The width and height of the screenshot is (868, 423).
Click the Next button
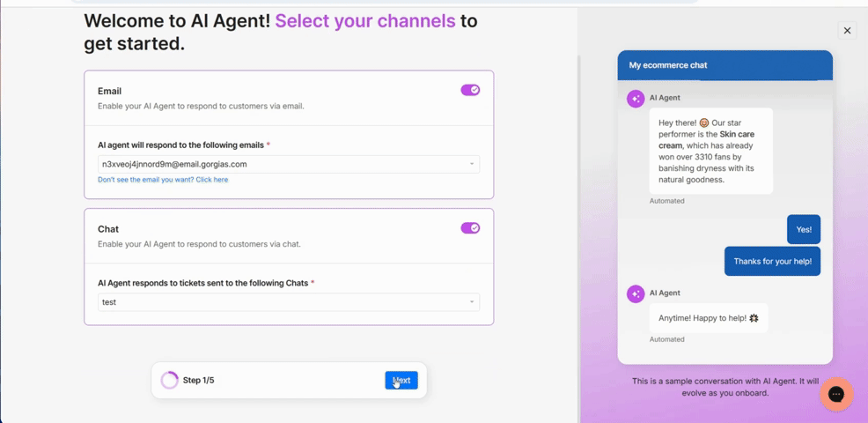401,381
